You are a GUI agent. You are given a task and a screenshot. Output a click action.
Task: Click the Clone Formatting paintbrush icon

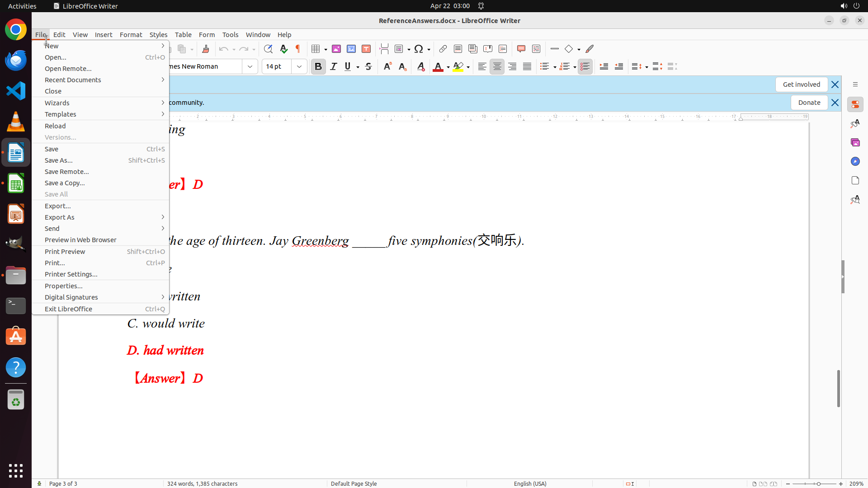click(206, 49)
